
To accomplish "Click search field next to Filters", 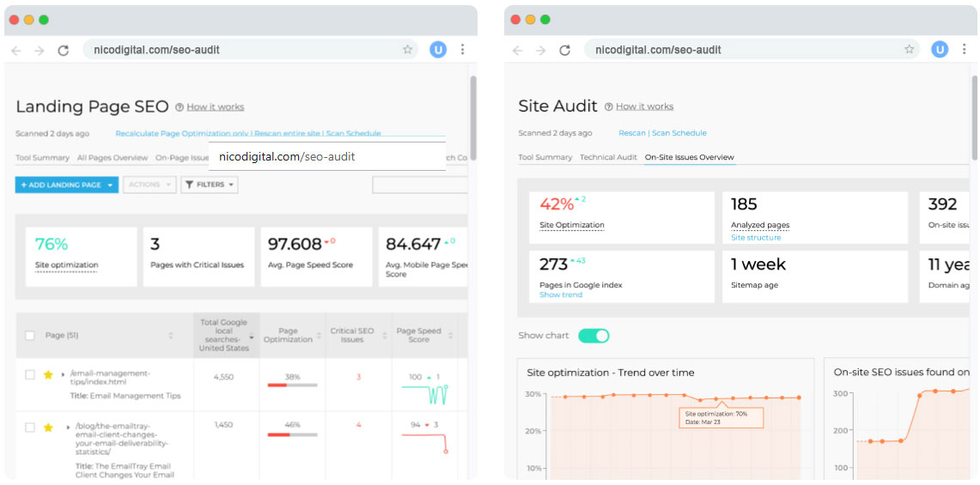I will pyautogui.click(x=419, y=185).
